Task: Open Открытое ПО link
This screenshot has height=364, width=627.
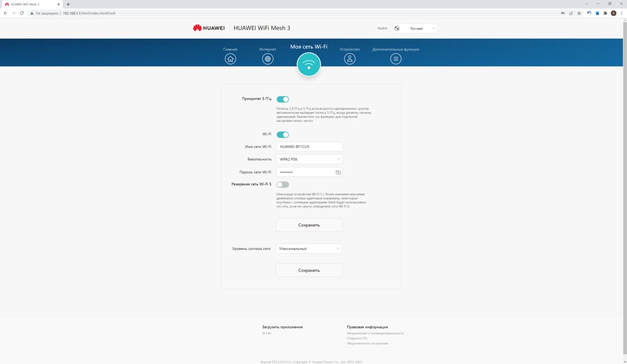Action: coord(357,338)
